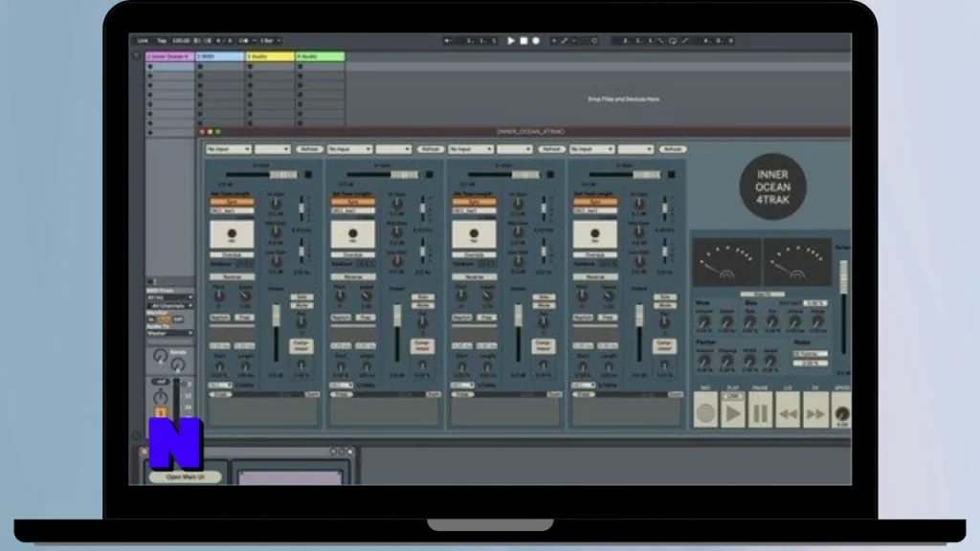
Task: Click the big record pad on channel 1
Action: 232,233
